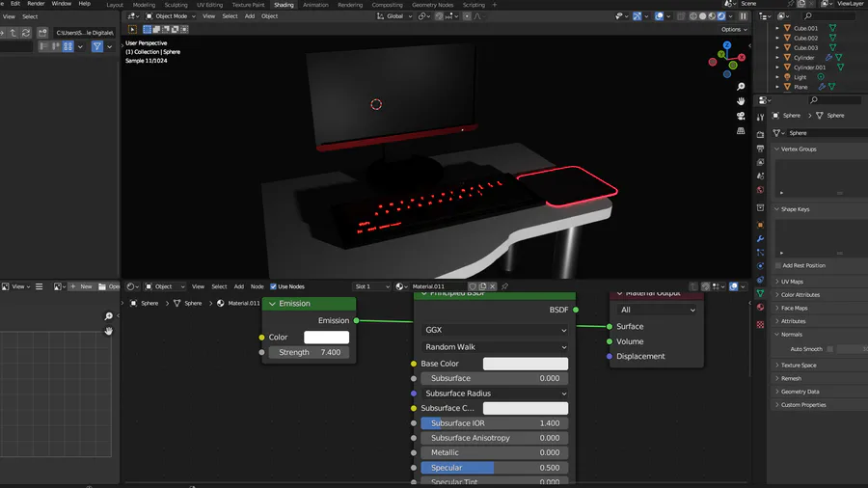Open the Physics properties tab
Viewport: 868px width, 488px height.
tap(760, 266)
